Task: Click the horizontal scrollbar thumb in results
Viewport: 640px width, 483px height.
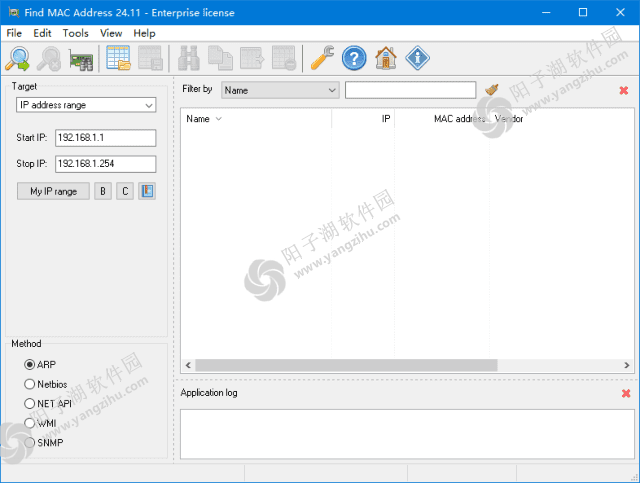Action: [x=346, y=365]
